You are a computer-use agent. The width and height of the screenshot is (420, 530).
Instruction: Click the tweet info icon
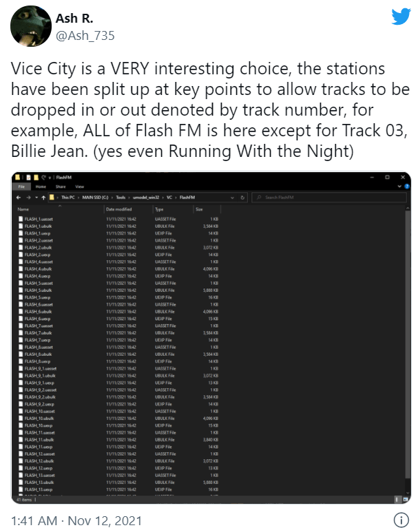(x=401, y=519)
